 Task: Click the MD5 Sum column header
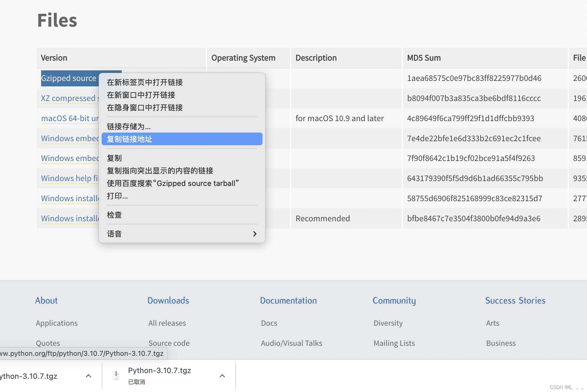click(423, 57)
